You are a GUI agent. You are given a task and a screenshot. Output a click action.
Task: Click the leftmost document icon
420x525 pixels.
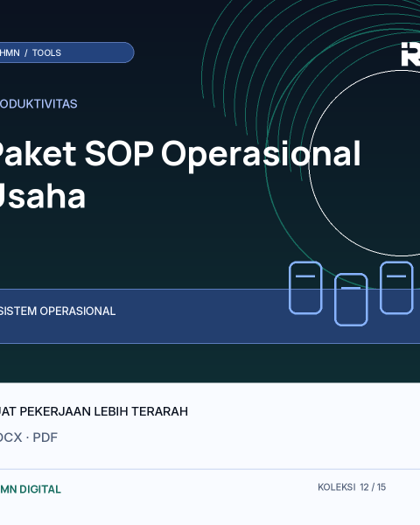tap(305, 288)
